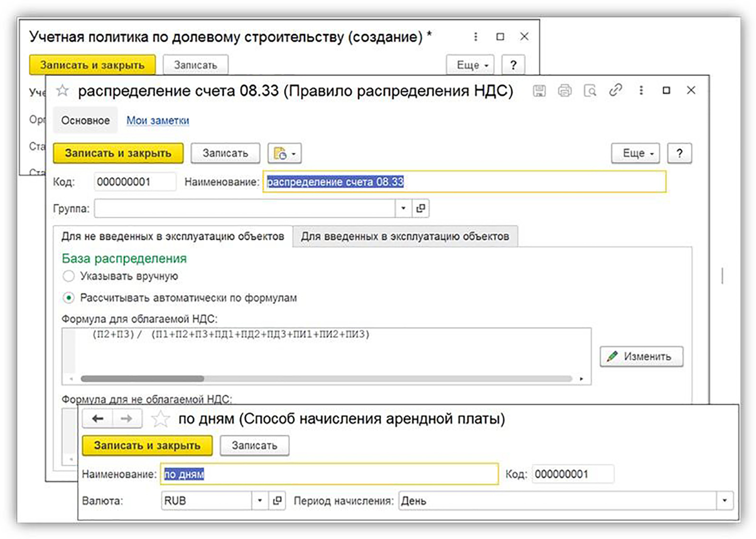
Task: Add the НДС rule form to favorites with star
Action: (x=62, y=91)
